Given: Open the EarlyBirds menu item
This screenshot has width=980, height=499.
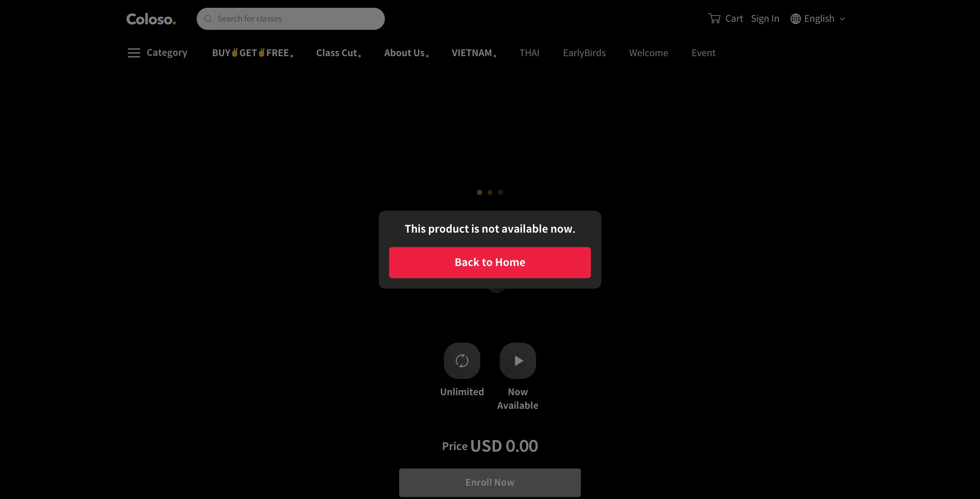Looking at the screenshot, I should (x=584, y=53).
